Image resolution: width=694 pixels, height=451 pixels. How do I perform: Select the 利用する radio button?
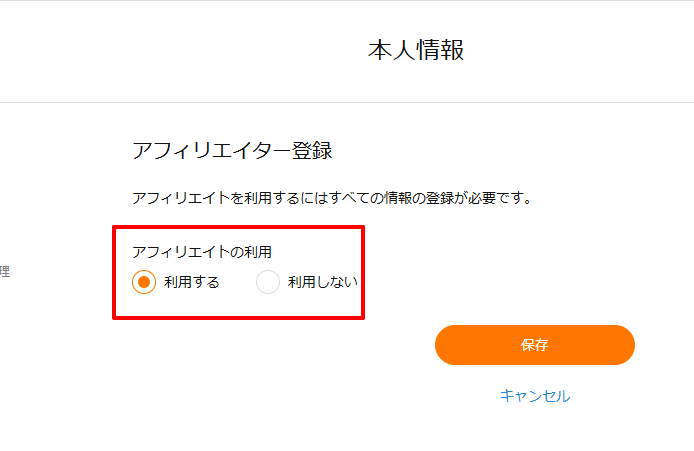(144, 282)
